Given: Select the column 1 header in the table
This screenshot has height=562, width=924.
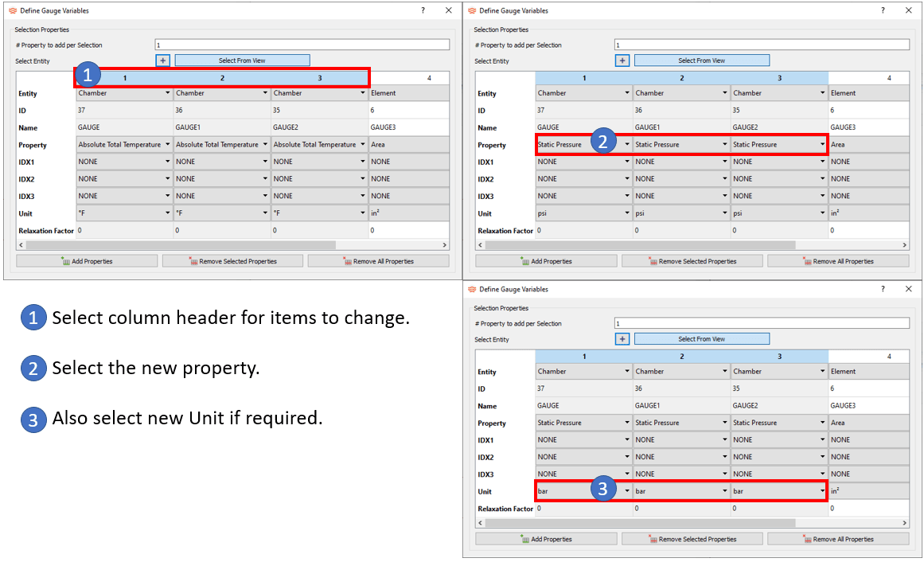Looking at the screenshot, I should click(123, 77).
